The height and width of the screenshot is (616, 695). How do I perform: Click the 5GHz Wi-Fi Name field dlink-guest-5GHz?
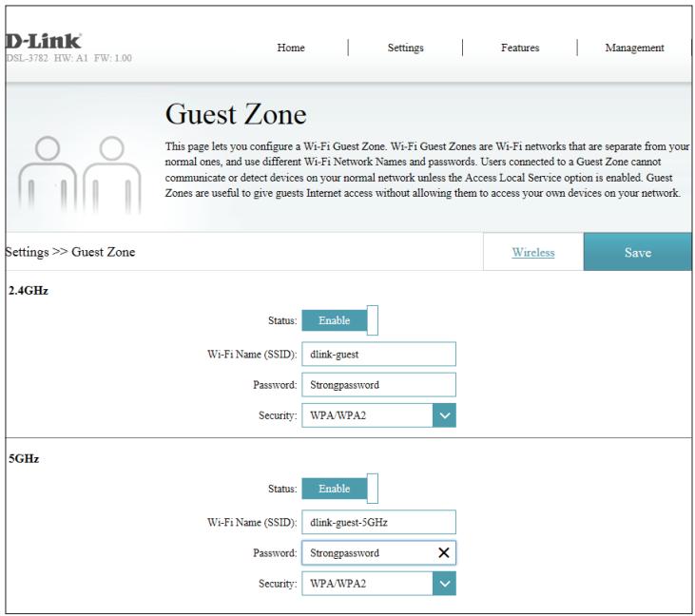click(x=379, y=522)
